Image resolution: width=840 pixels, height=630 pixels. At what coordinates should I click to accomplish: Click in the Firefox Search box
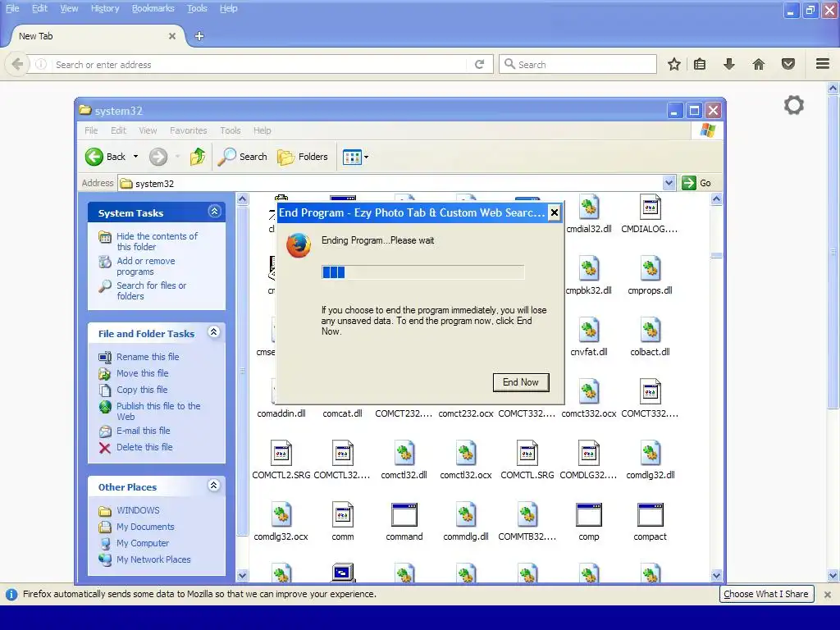click(x=577, y=64)
